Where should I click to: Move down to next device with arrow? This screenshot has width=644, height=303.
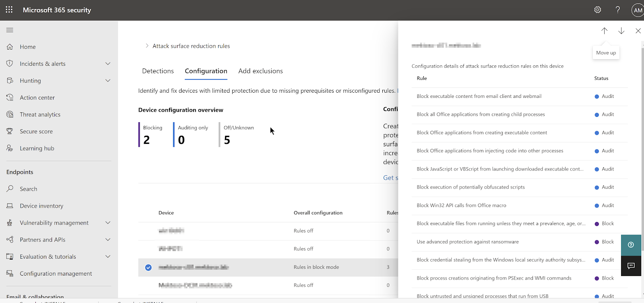click(x=621, y=31)
